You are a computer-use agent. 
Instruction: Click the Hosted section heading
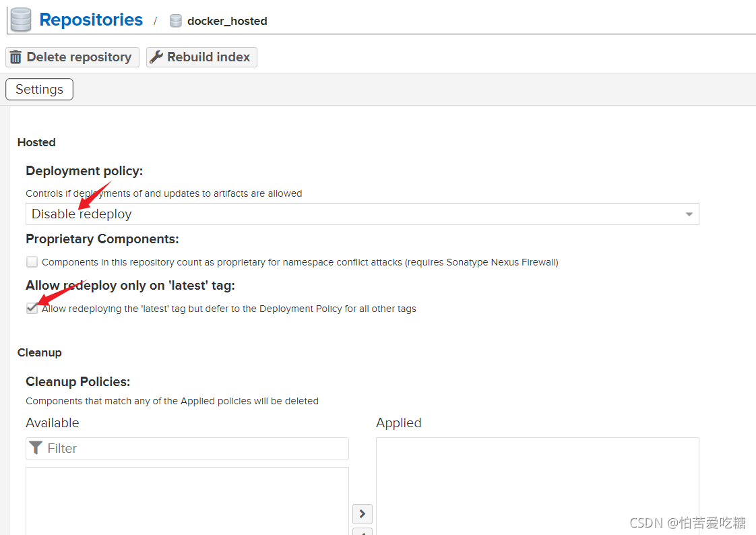[x=36, y=143]
